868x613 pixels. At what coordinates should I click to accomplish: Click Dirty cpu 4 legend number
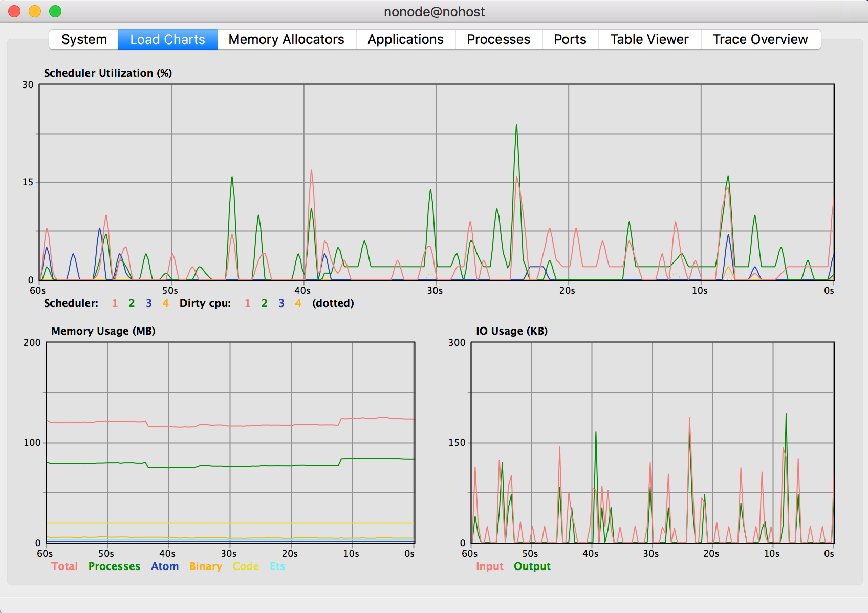[298, 303]
